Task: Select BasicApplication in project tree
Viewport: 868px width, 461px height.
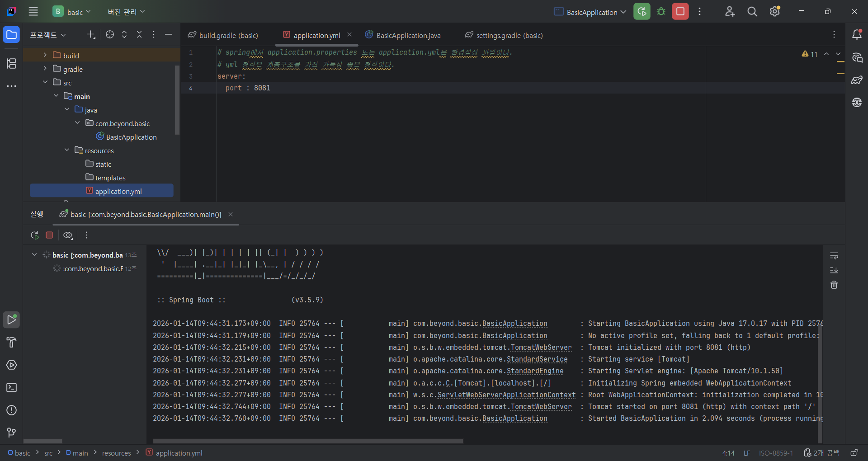Action: coord(127,137)
